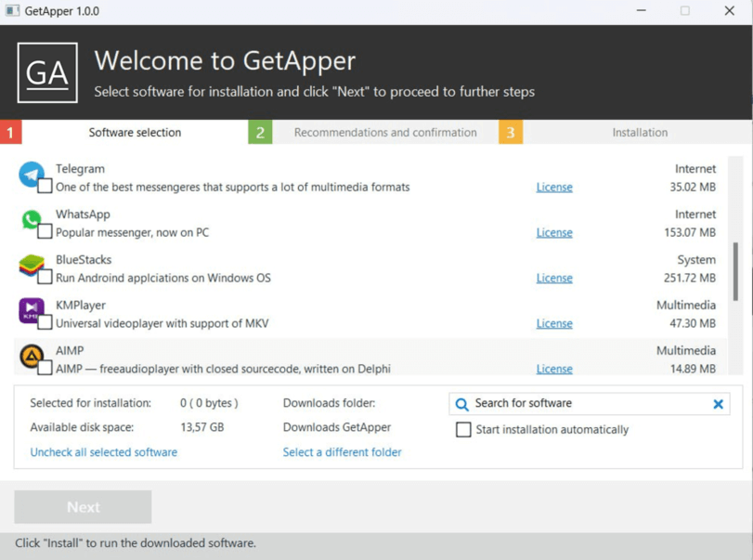Click BlueStacks' System category label
Screen dimensions: 753x560
[x=696, y=260]
